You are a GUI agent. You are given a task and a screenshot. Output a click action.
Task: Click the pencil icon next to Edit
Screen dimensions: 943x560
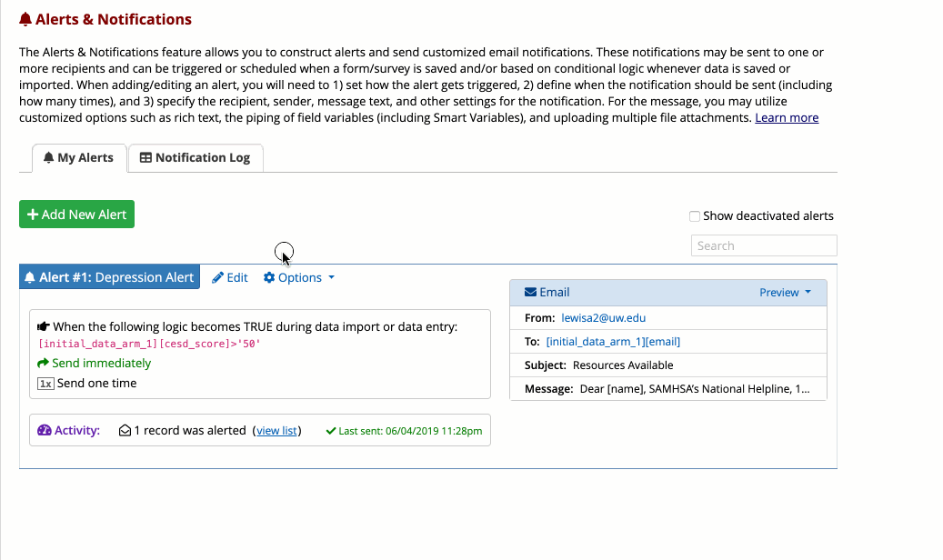coord(217,278)
